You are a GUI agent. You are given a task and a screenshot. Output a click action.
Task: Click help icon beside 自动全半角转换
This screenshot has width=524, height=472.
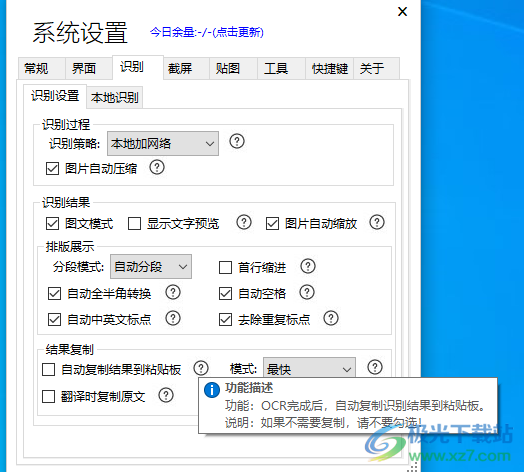click(x=173, y=292)
